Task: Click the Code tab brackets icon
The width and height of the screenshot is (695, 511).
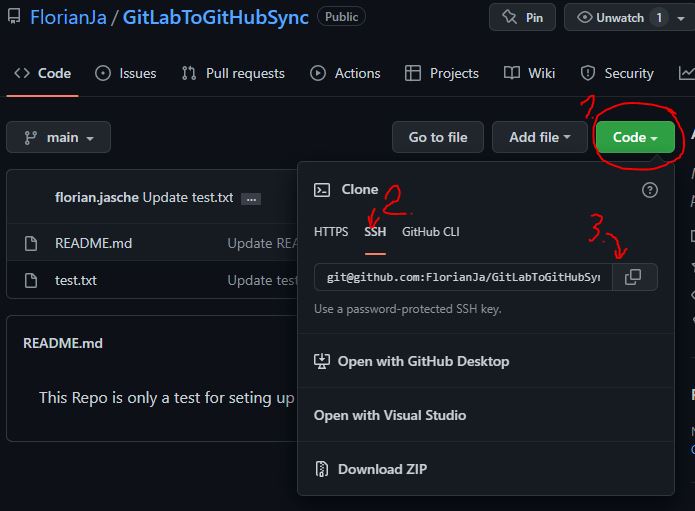Action: pyautogui.click(x=22, y=73)
